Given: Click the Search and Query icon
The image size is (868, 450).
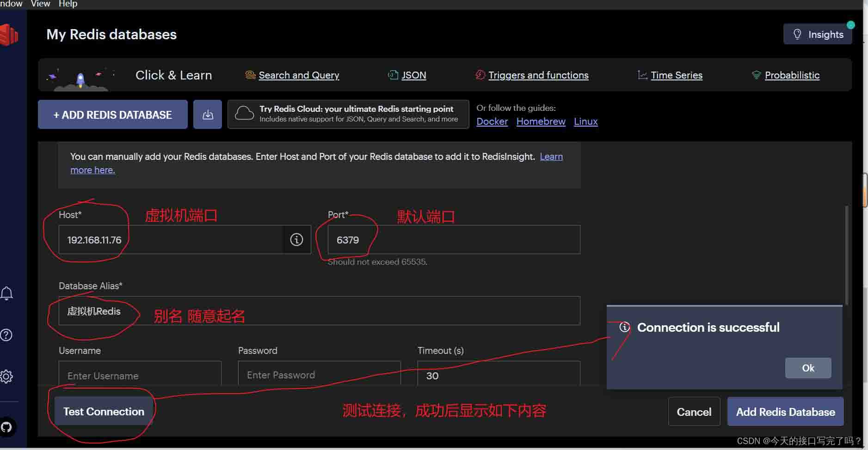Looking at the screenshot, I should pyautogui.click(x=250, y=75).
